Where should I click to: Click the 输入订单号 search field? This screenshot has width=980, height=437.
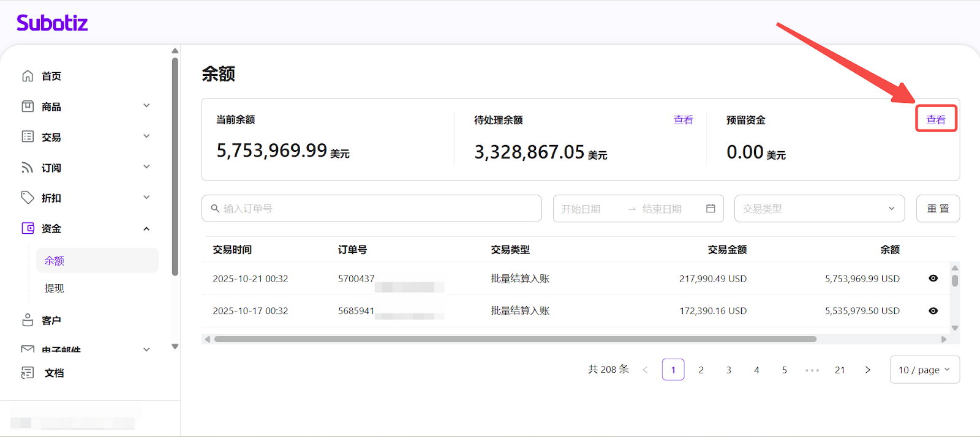click(x=371, y=209)
